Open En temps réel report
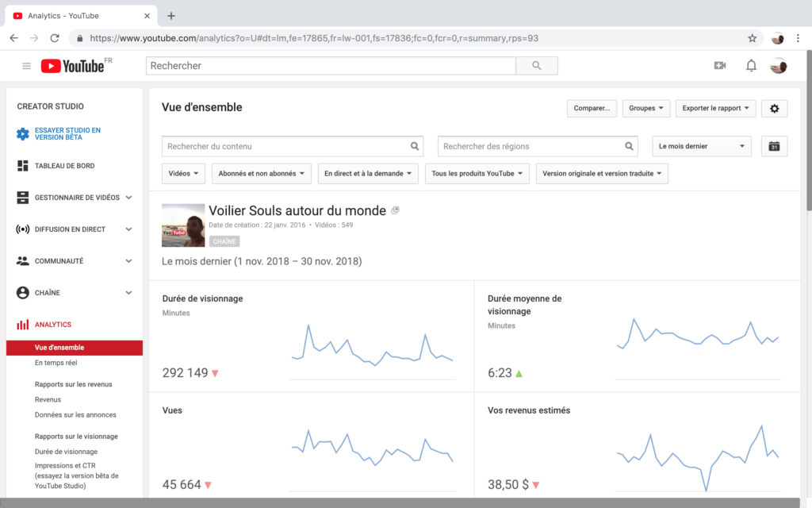This screenshot has width=812, height=508. [56, 363]
